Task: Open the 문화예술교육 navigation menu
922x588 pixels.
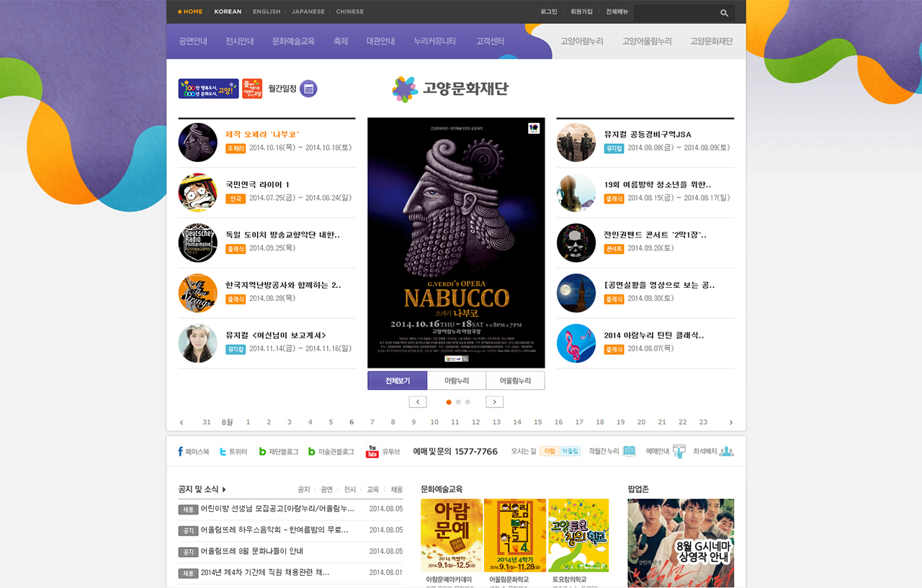Action: tap(294, 41)
